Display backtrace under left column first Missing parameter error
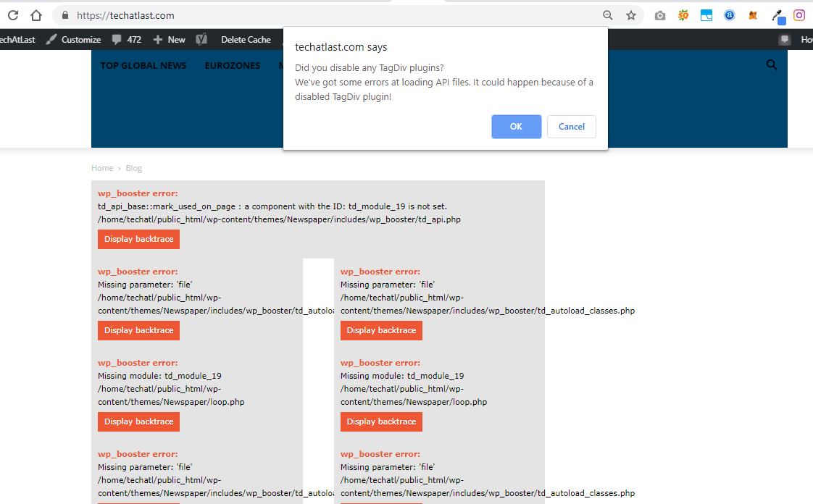This screenshot has height=504, width=813. 138,330
